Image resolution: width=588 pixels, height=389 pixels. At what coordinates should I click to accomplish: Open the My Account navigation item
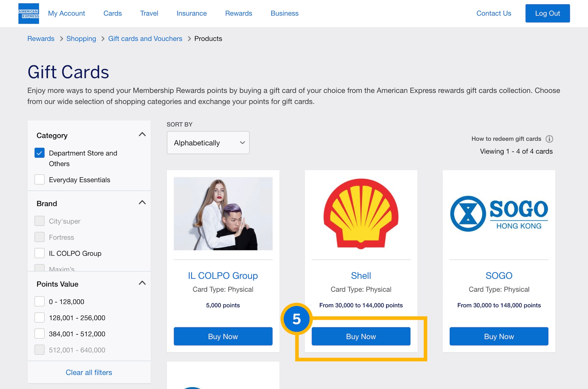tap(66, 14)
